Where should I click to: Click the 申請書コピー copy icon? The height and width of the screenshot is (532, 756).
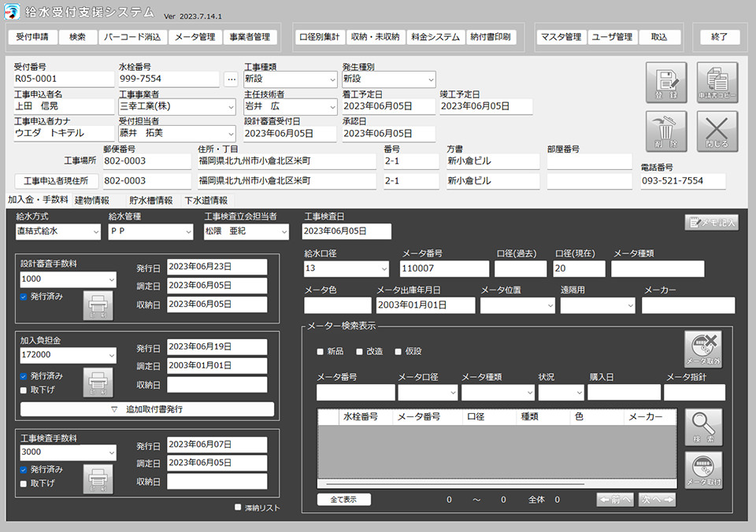[717, 82]
